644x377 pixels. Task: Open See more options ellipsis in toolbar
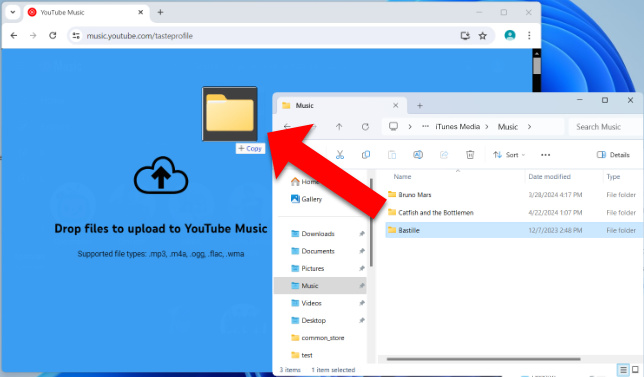tap(545, 155)
